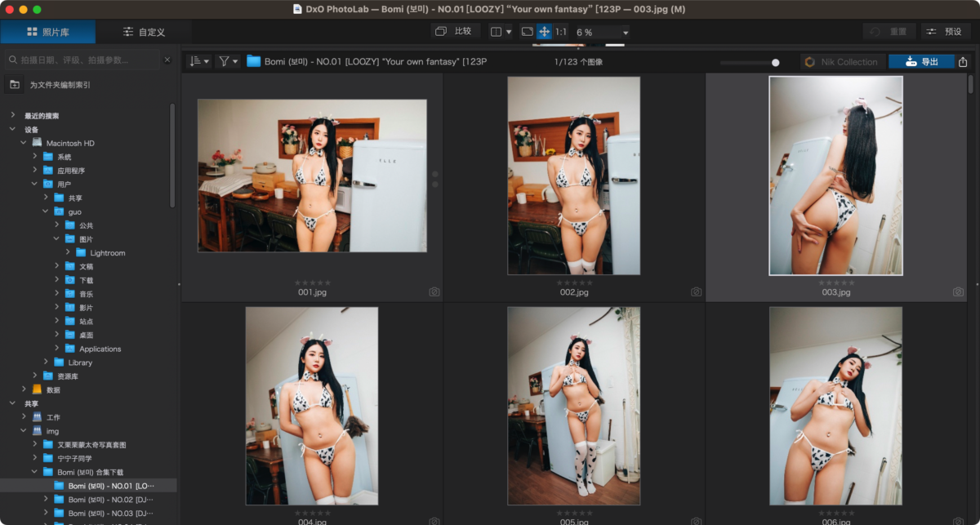Click the 导出 export button

pos(921,61)
